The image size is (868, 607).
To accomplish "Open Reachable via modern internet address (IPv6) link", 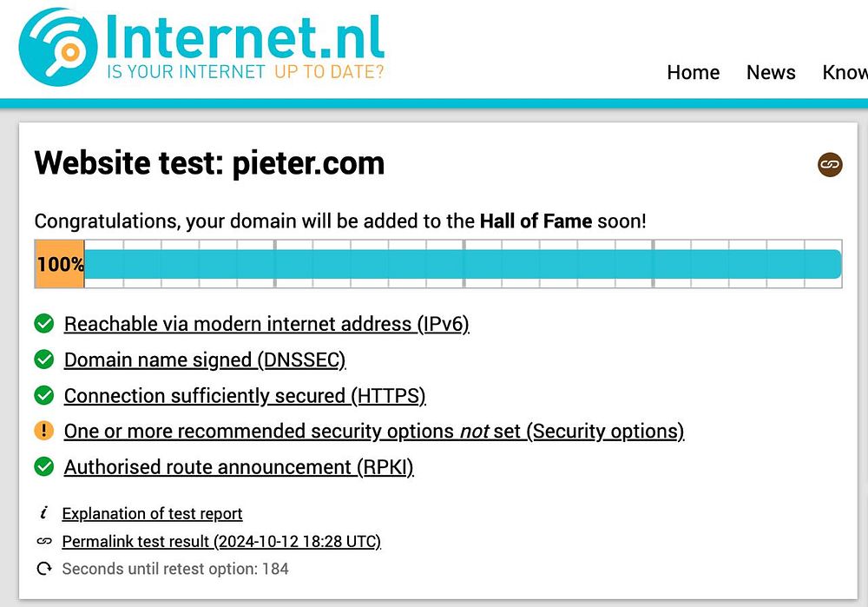I will pyautogui.click(x=266, y=324).
